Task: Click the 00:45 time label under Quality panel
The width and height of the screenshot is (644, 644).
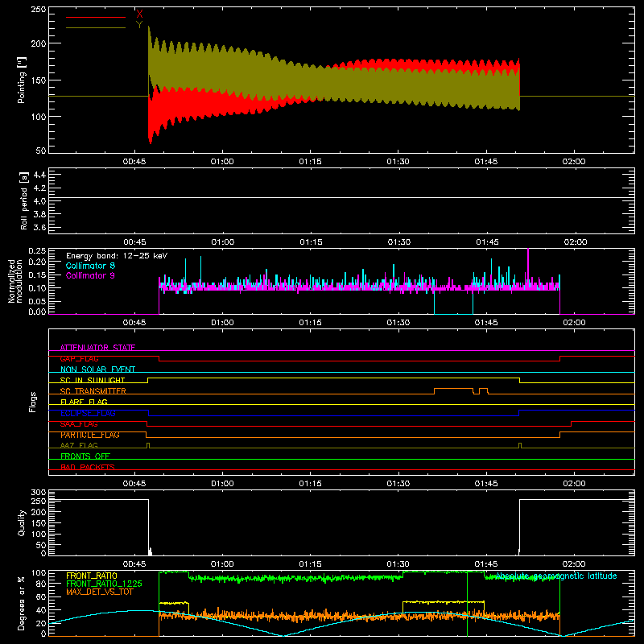Action: coord(134,564)
